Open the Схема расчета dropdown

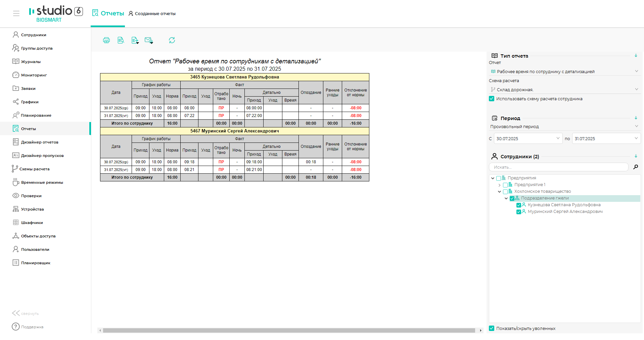click(565, 90)
